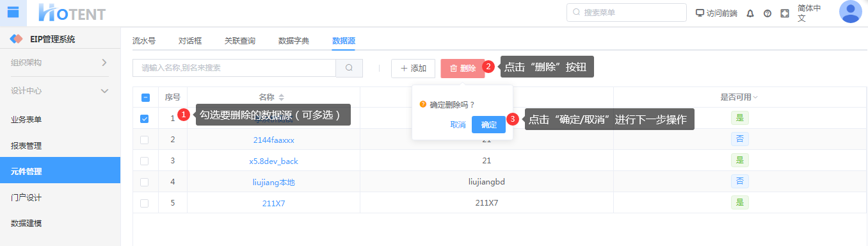Viewport: 868px width, 246px height.
Task: Toggle the select-all header checkbox
Action: click(x=145, y=97)
